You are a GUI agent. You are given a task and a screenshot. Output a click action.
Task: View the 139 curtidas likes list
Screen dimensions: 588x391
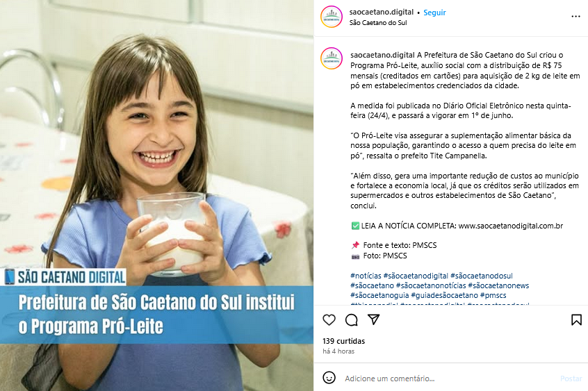point(343,341)
